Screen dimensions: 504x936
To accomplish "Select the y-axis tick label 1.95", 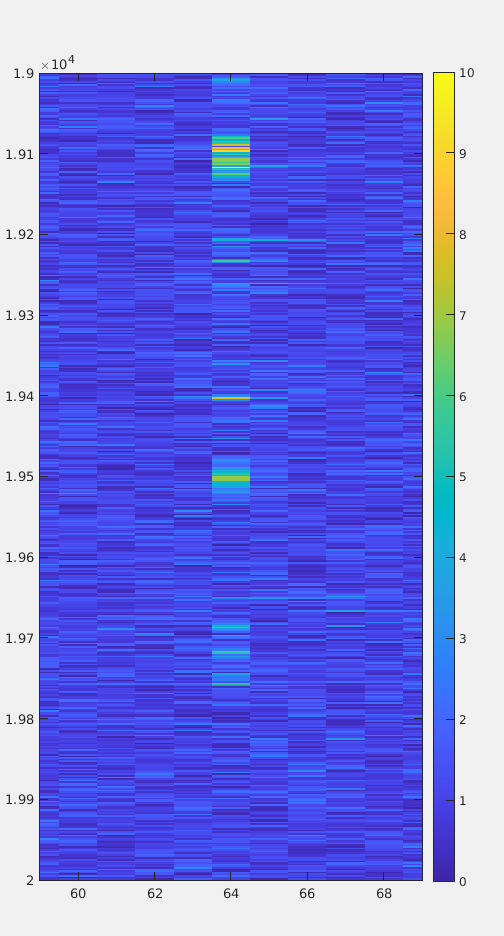I will point(19,476).
